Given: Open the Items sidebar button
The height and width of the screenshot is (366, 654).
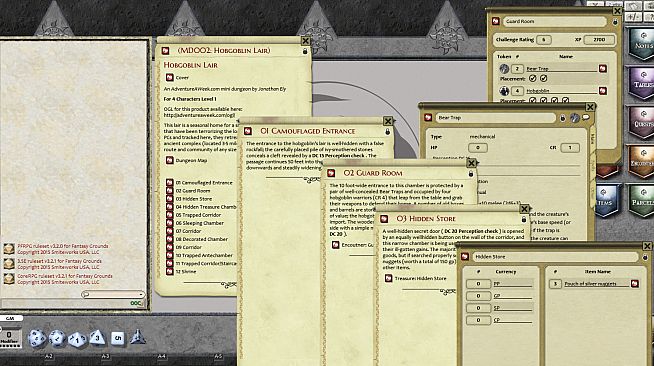Looking at the screenshot, I should pos(606,201).
